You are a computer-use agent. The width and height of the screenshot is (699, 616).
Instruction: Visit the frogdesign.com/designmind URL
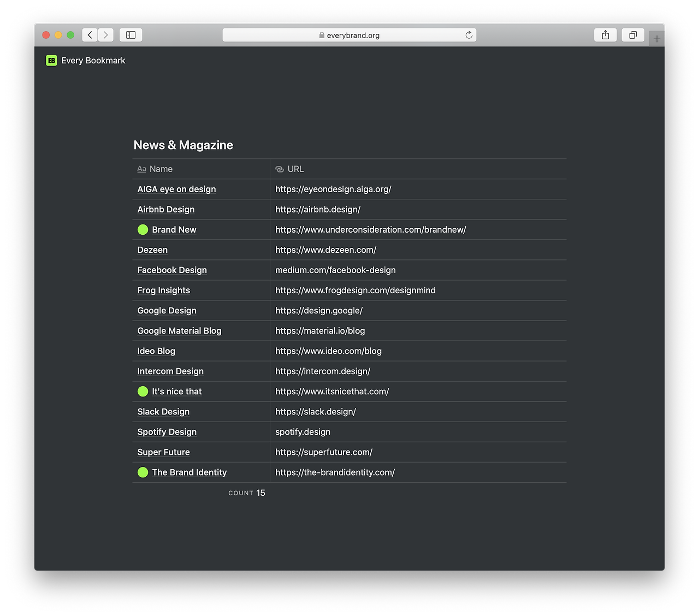[x=356, y=291]
